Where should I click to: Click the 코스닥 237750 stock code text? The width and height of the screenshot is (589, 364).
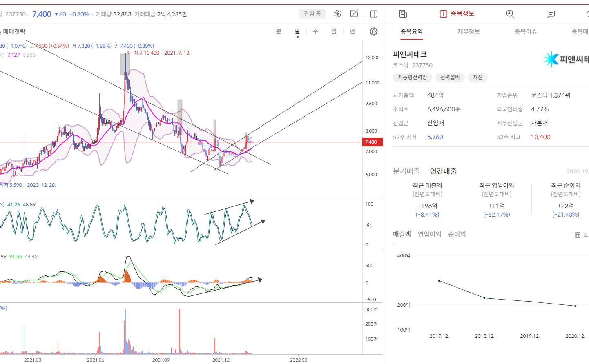[413, 65]
